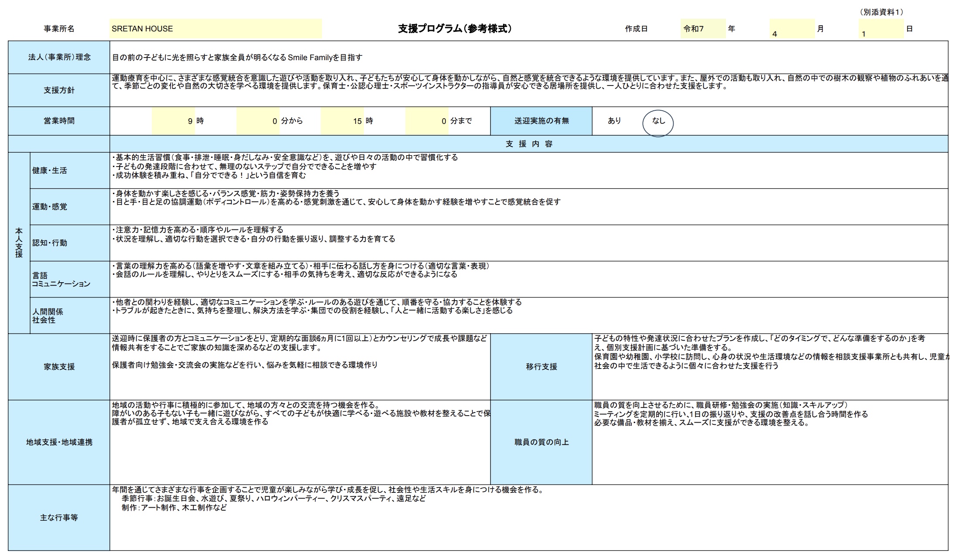Viewport: 959px width, 560px height.
Task: Select the 職員の質の向上 header cell
Action: point(541,442)
